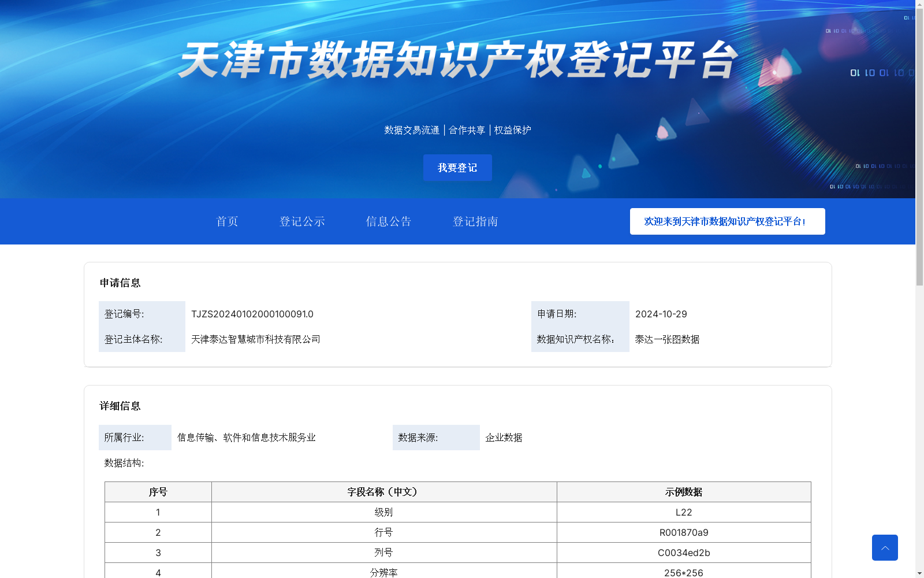Open the 登记指南 nav item
The height and width of the screenshot is (578, 924).
coord(475,221)
